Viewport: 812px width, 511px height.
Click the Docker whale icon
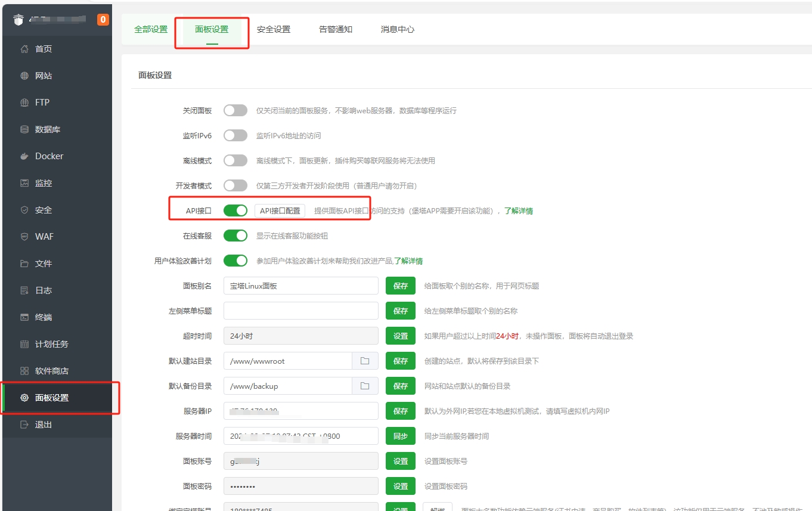coord(24,156)
